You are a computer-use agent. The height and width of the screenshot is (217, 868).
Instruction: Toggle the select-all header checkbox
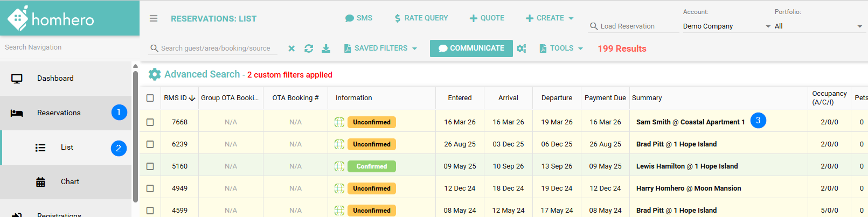click(x=150, y=98)
